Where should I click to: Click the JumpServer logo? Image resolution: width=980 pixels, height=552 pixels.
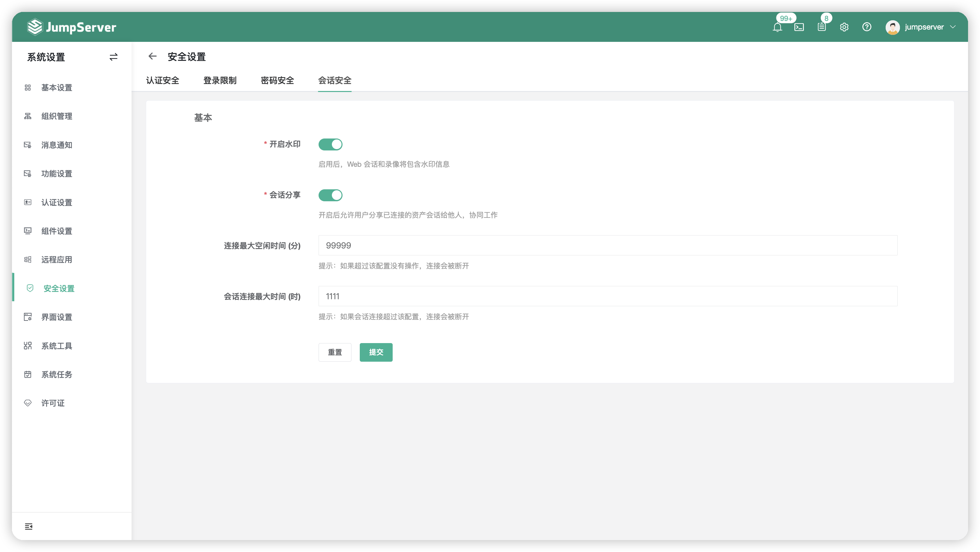[71, 27]
